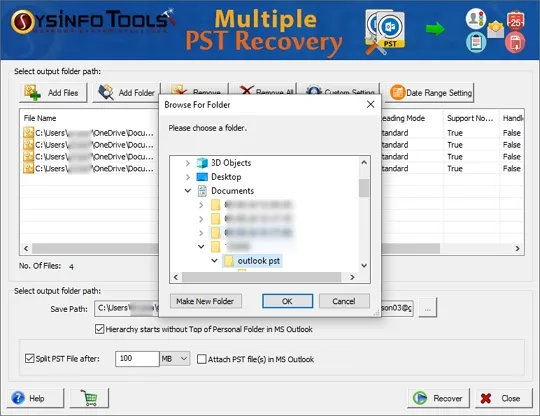Click the Custom Setting gear icon
Screen dimensions: 540x416
tap(314, 90)
